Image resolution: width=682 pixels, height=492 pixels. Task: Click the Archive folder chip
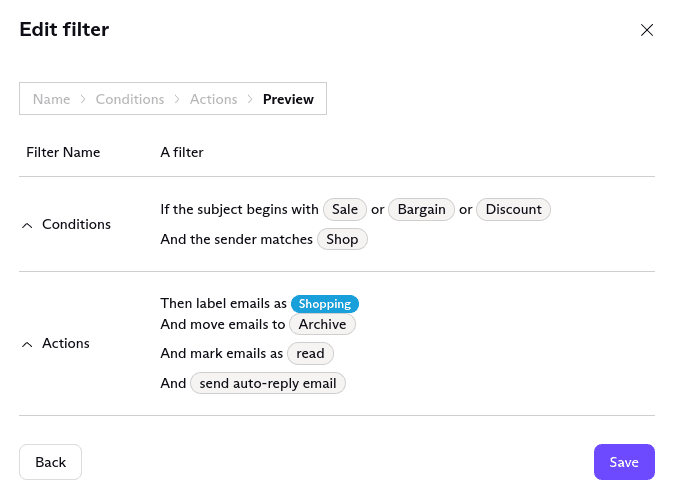click(x=322, y=324)
